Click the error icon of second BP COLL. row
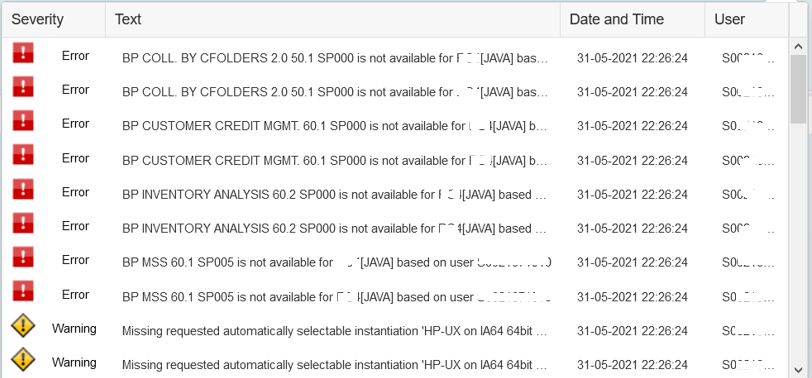 coord(23,87)
